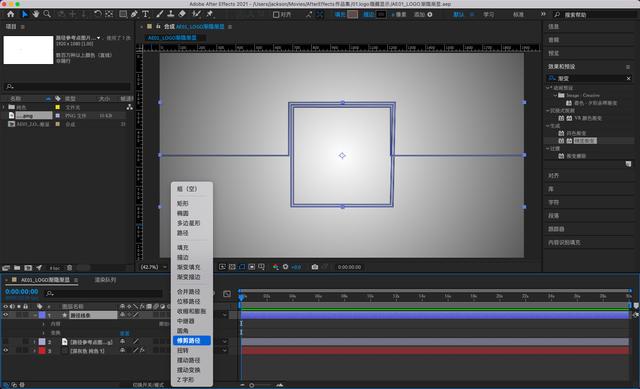Screen dimensions: 640x389
Task: Click the create new preset icon in Effects panel
Action: click(628, 164)
